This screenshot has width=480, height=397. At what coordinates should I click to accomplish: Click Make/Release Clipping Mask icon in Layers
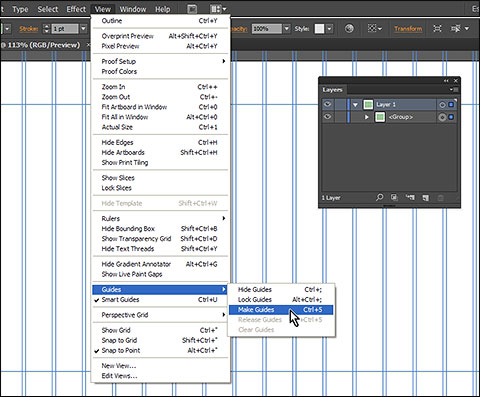pyautogui.click(x=394, y=197)
